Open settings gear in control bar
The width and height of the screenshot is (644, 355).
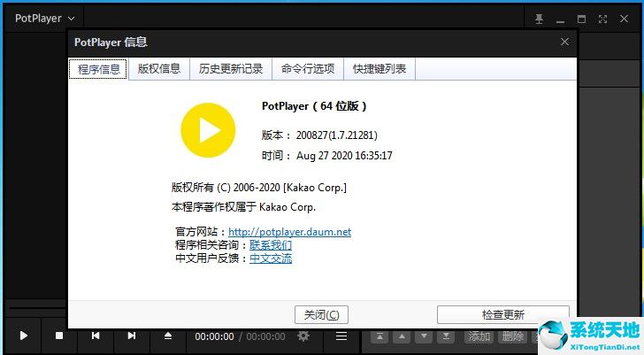coord(303,336)
